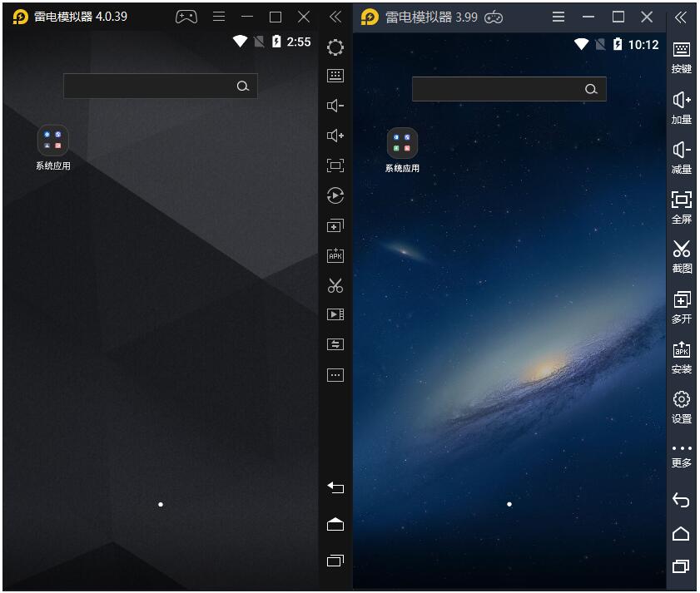Open keyboard mapping with the 按键 icon

[x=682, y=51]
